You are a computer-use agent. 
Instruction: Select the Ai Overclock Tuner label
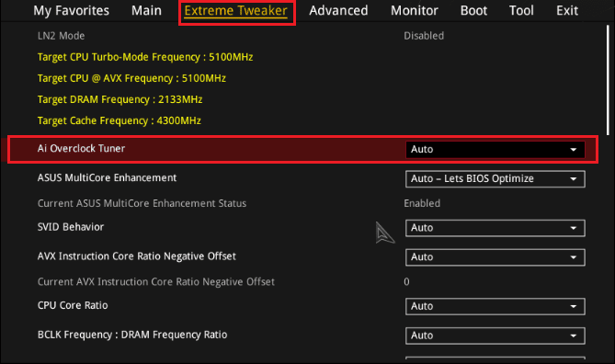pyautogui.click(x=81, y=149)
